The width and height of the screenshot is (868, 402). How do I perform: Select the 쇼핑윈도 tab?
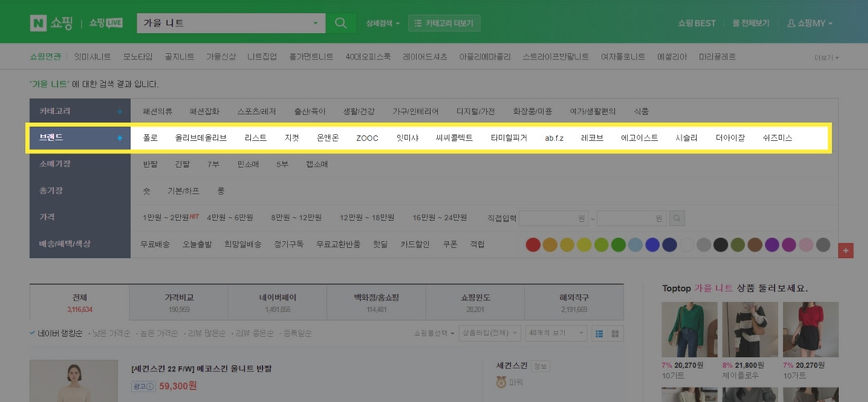pos(476,302)
